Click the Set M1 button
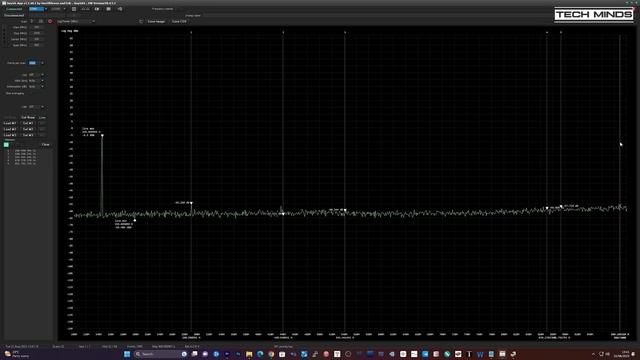640x360 pixels. [28, 123]
